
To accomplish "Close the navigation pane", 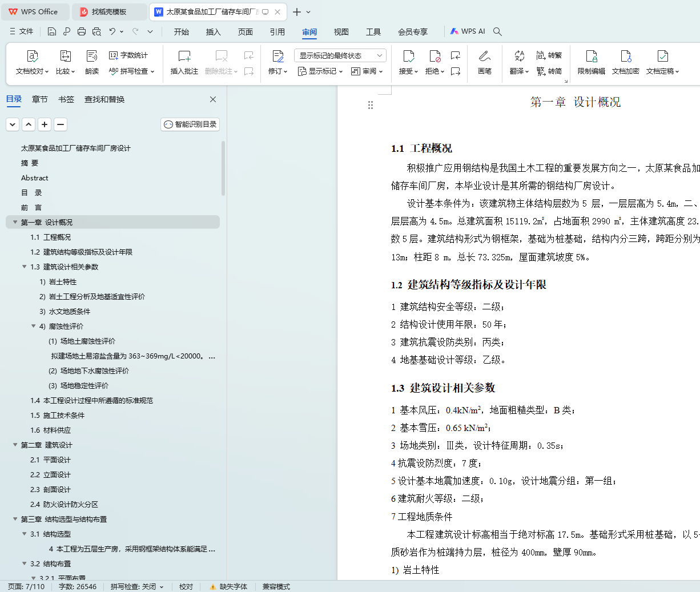I will coord(213,99).
